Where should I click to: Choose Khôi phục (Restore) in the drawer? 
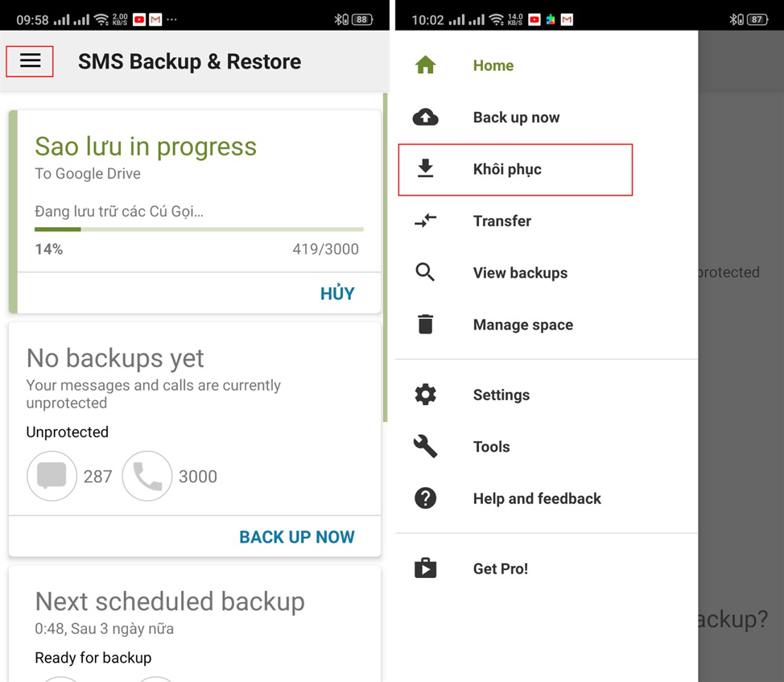coord(547,169)
